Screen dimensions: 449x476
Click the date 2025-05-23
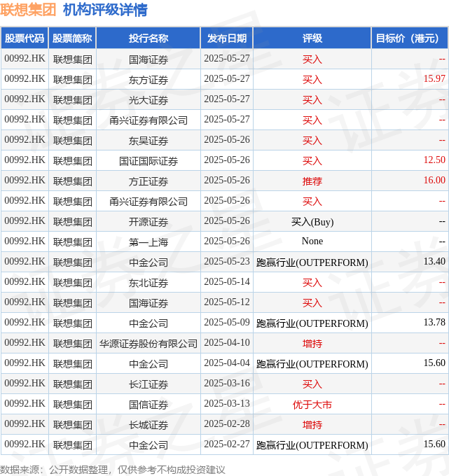point(227,261)
